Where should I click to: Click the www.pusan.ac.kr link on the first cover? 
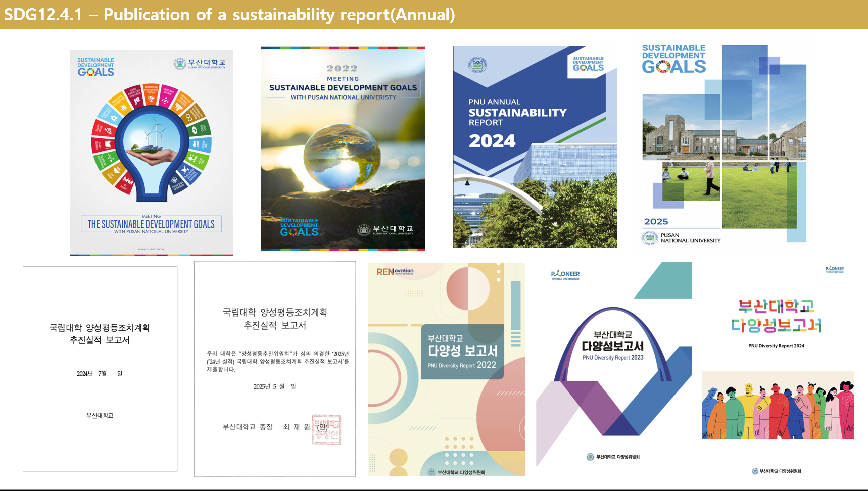click(x=151, y=249)
